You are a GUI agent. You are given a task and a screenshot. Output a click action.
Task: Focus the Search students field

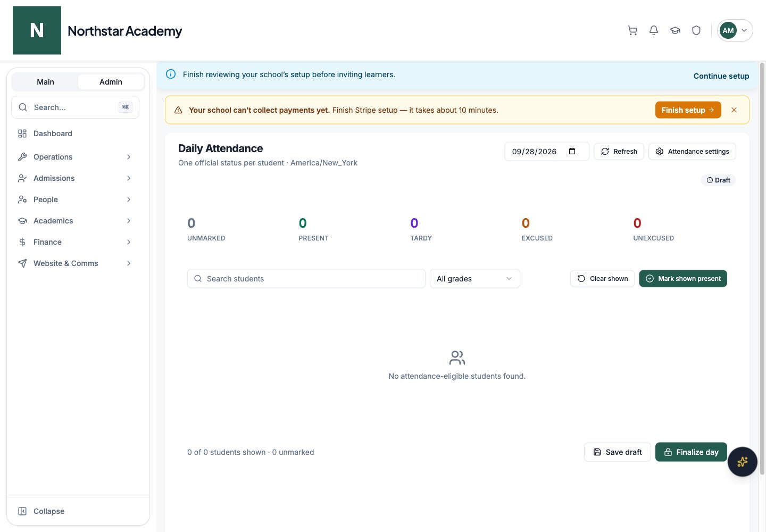click(306, 279)
